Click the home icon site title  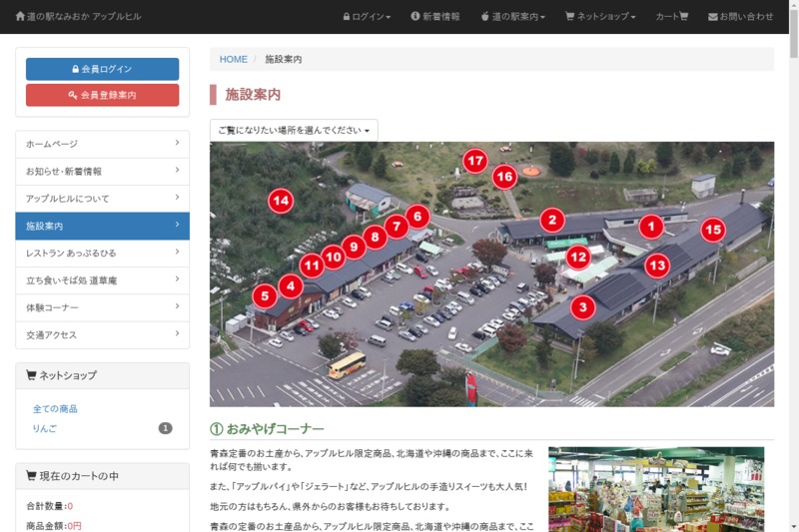click(x=78, y=17)
